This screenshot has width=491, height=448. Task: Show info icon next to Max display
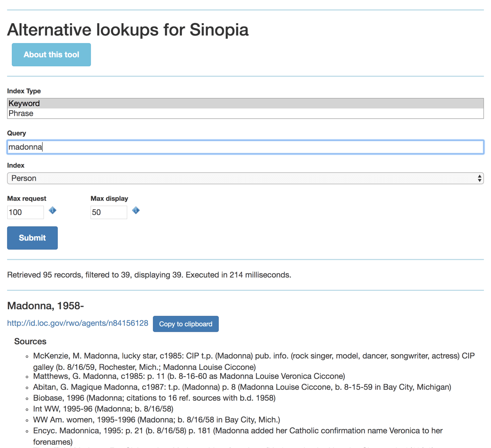[x=136, y=210]
